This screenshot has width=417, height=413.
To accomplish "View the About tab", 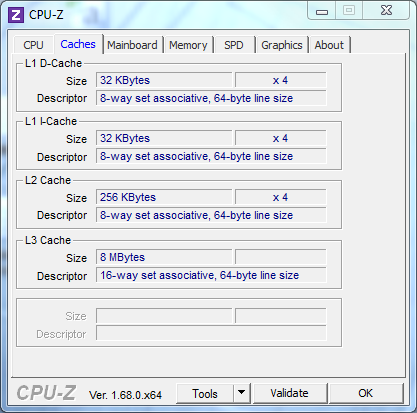I will (329, 45).
